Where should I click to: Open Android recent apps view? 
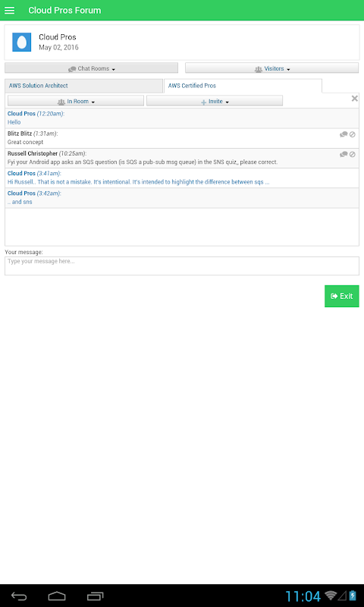click(x=95, y=596)
